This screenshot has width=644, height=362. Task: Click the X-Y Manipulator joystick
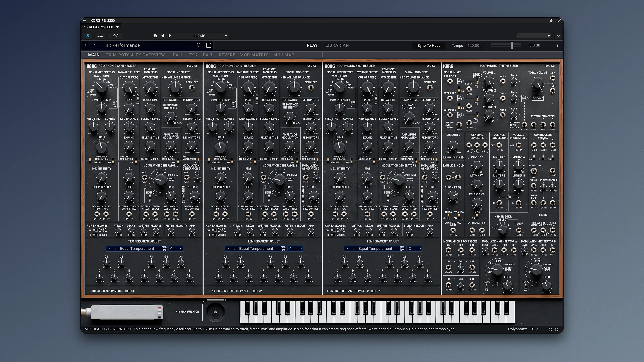[x=215, y=312]
